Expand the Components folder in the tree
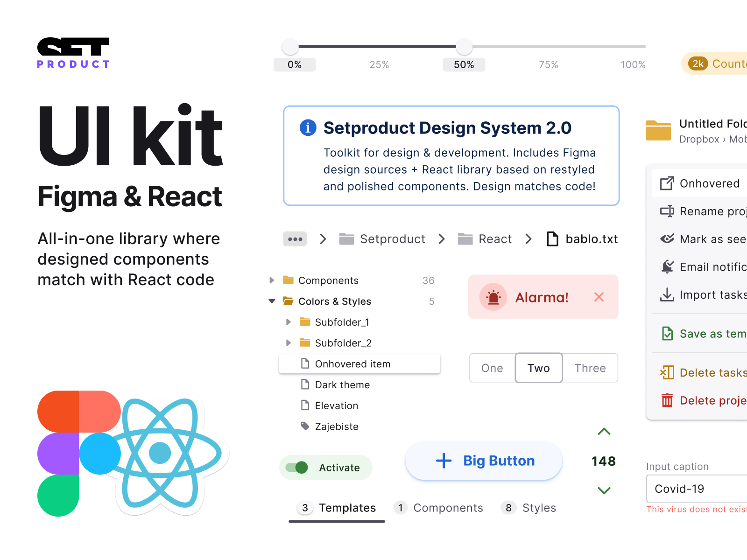 click(x=272, y=280)
